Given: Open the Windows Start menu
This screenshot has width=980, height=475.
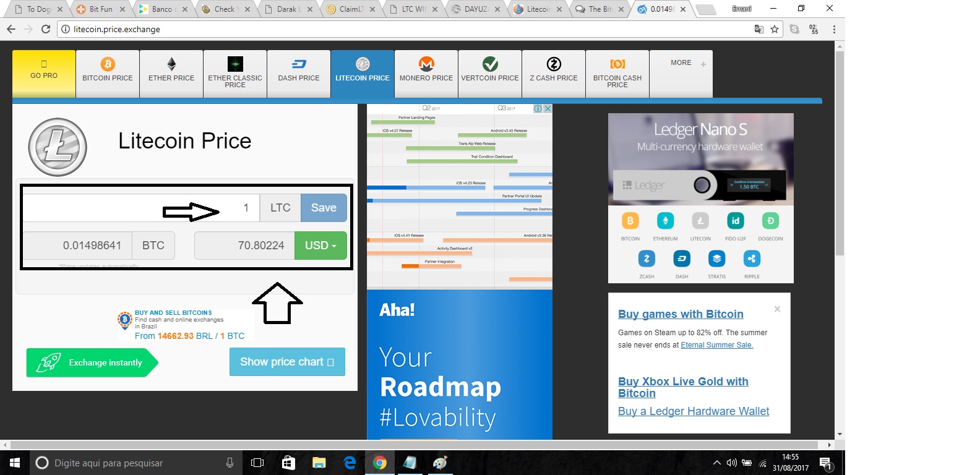Looking at the screenshot, I should pos(15,463).
